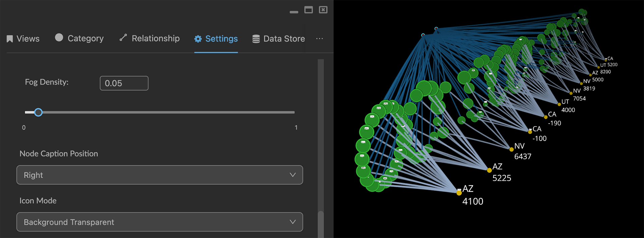Click the Fog Density slider handle
Image resolution: width=644 pixels, height=238 pixels.
pos(38,112)
